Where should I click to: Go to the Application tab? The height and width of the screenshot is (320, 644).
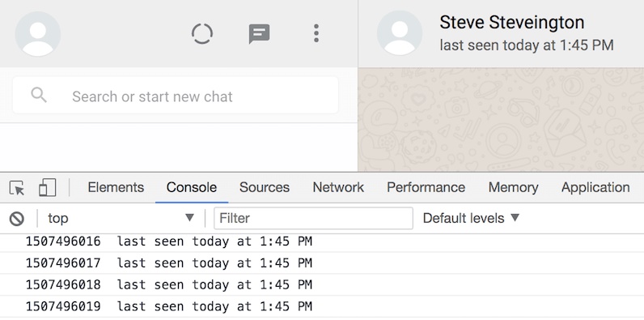(595, 188)
